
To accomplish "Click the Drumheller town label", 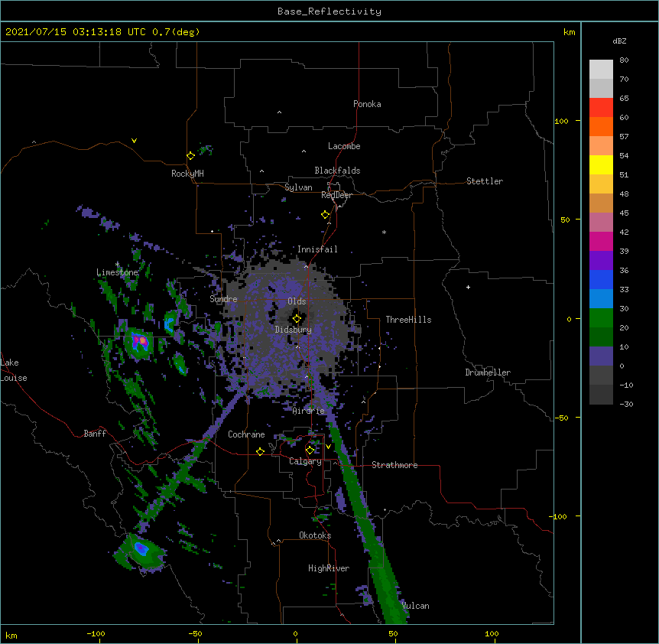I will [488, 372].
